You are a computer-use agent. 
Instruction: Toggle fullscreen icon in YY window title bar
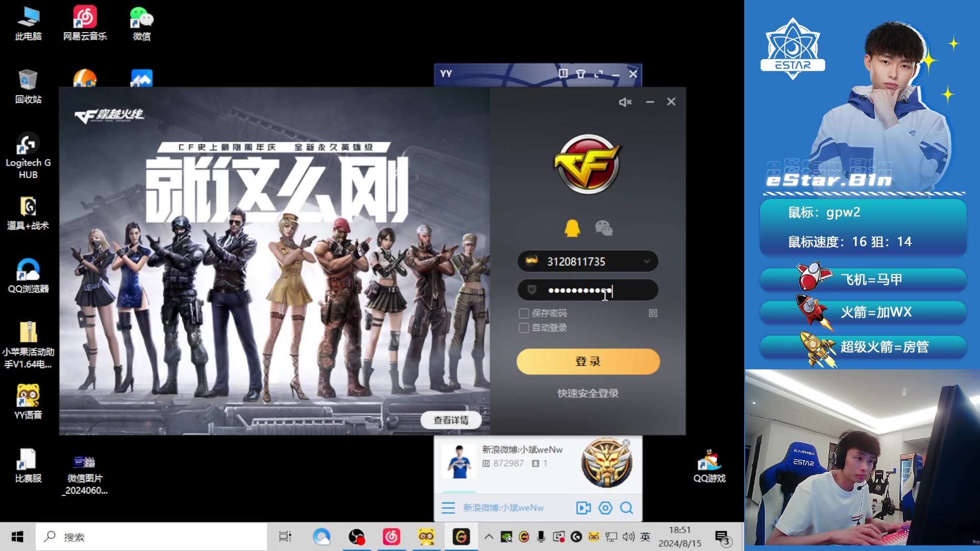tap(599, 73)
